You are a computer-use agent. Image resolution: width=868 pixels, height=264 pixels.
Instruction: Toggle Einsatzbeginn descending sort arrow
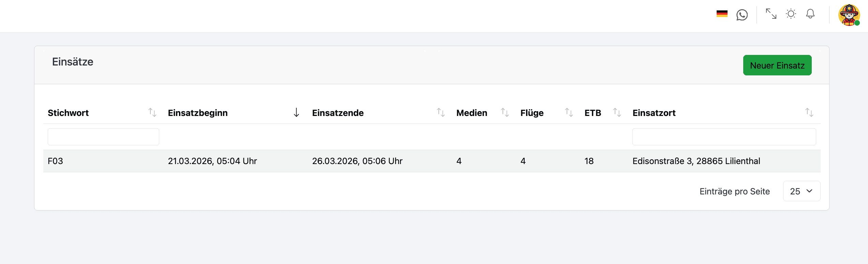point(296,113)
